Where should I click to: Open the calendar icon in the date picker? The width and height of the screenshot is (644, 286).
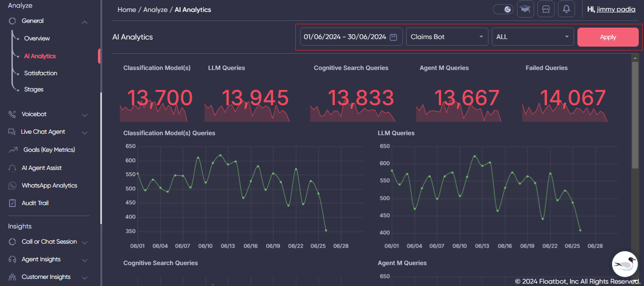coord(393,36)
